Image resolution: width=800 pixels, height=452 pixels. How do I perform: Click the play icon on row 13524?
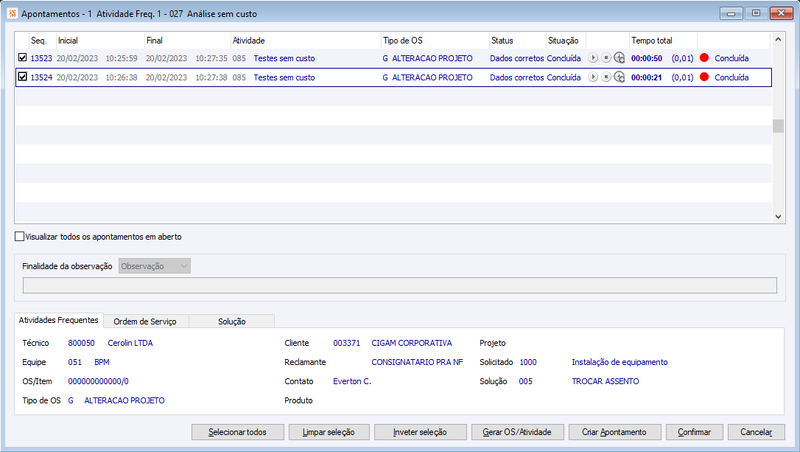click(592, 77)
